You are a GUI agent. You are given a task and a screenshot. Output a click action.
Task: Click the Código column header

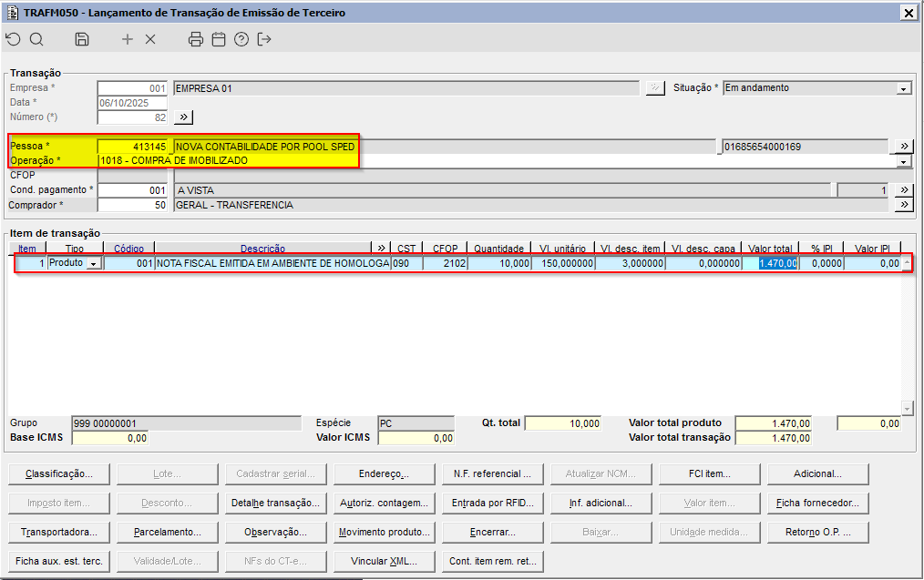(x=129, y=249)
